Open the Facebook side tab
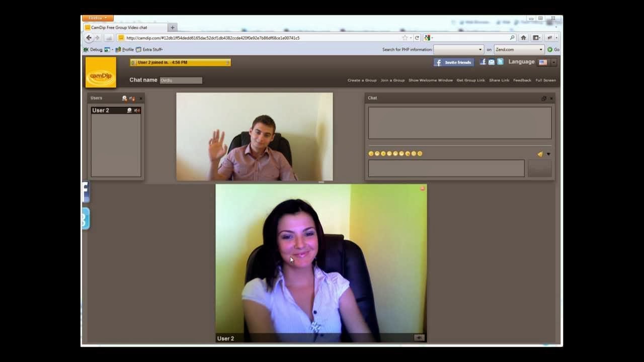The image size is (644, 362). point(86,192)
